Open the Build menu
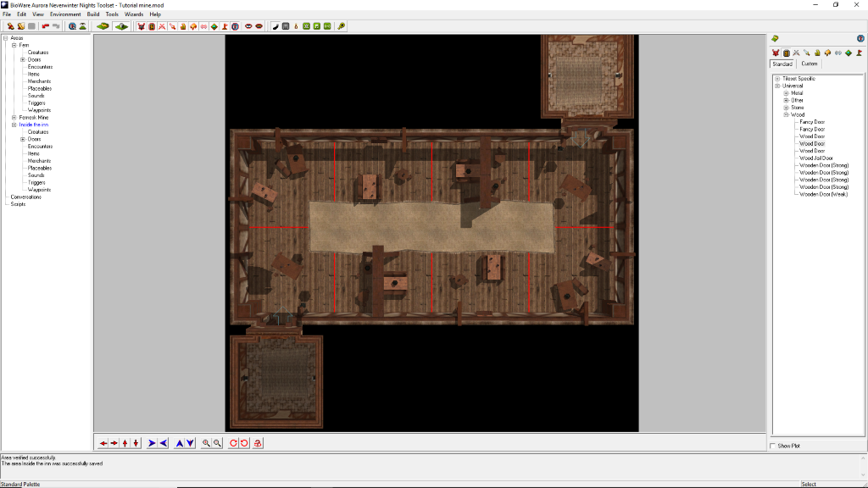The width and height of the screenshot is (868, 488). click(93, 14)
